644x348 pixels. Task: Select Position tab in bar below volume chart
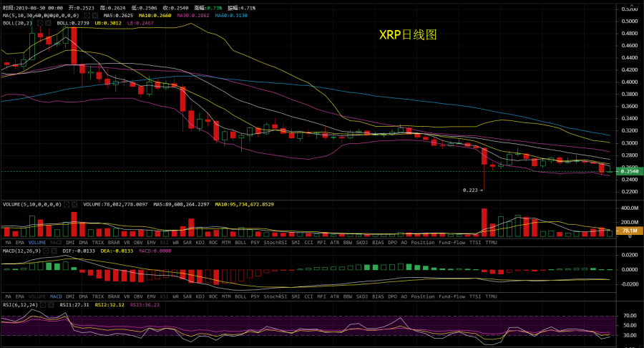click(x=422, y=243)
